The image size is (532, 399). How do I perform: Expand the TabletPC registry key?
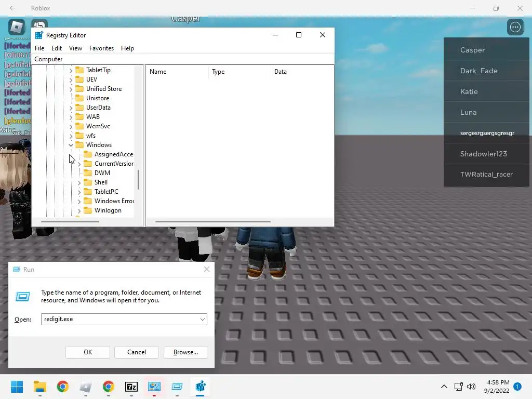point(79,192)
